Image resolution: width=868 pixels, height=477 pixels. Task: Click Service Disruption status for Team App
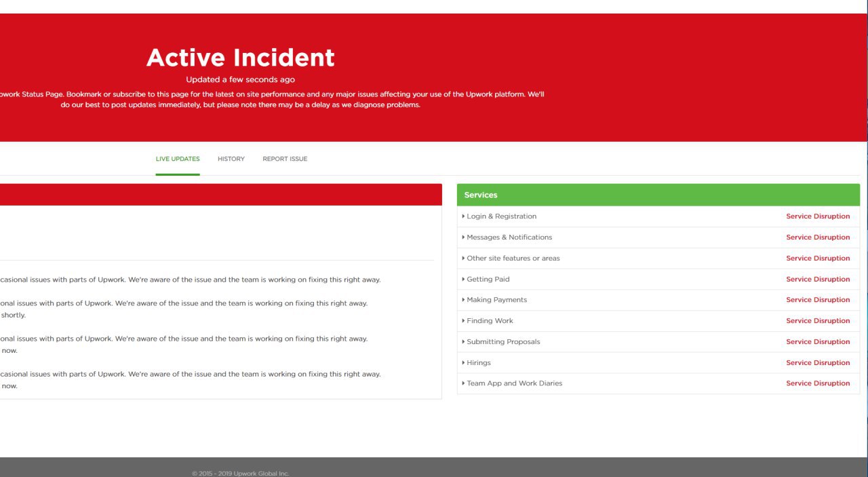[x=818, y=383]
